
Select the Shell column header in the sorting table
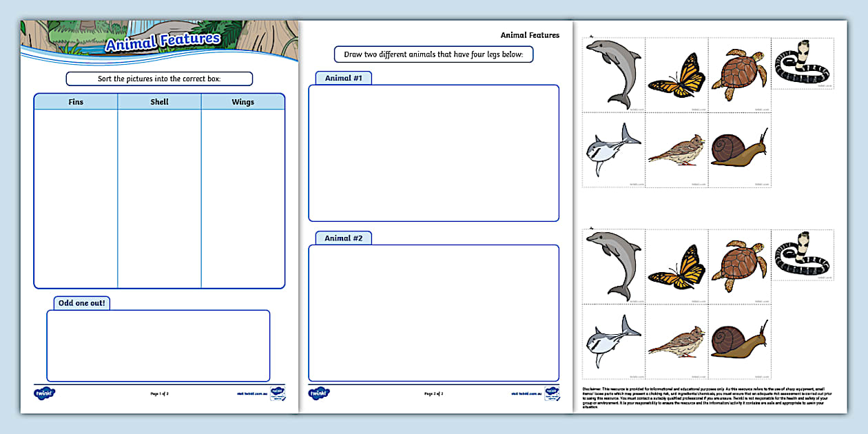tap(159, 101)
